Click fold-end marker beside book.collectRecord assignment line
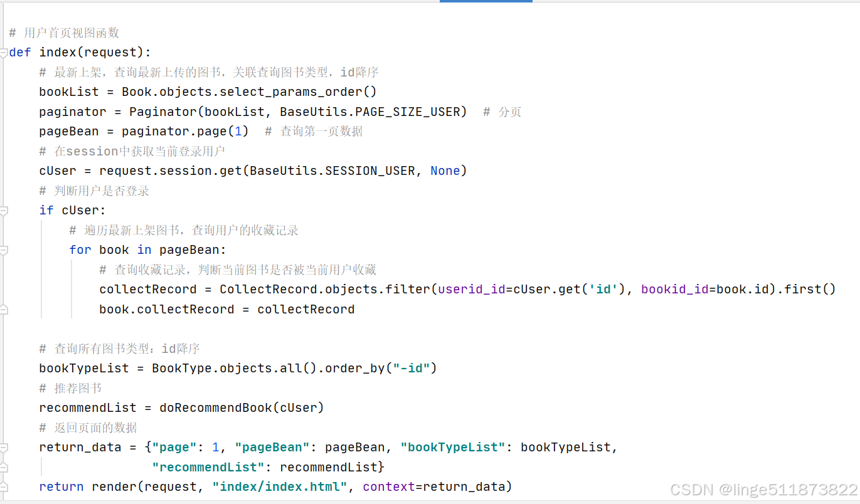 tap(4, 309)
